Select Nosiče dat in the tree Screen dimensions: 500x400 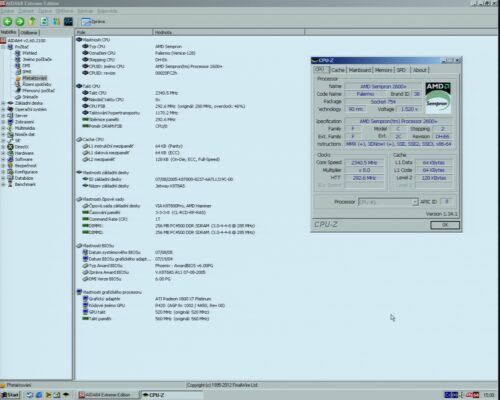[x=25, y=134]
